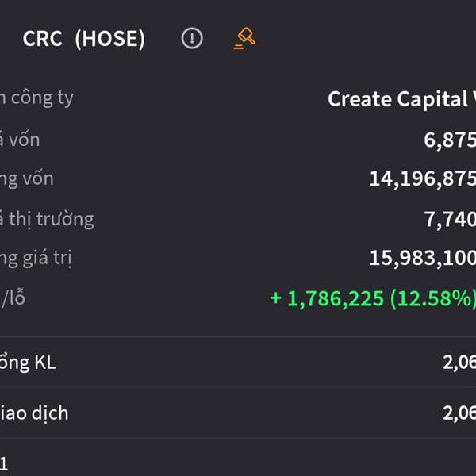
Task: Select the green +1,786,225 (12.58%) profit
Action: click(x=373, y=299)
